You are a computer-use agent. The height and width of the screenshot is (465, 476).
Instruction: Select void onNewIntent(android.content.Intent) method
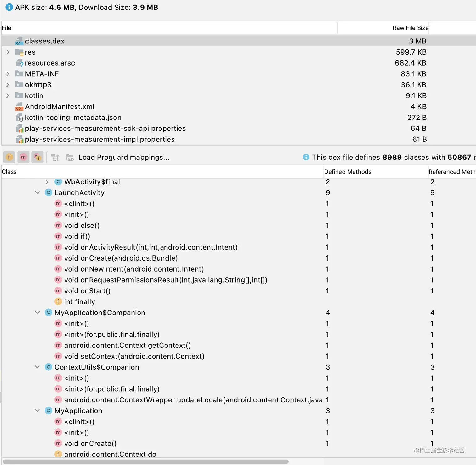(x=238, y=269)
